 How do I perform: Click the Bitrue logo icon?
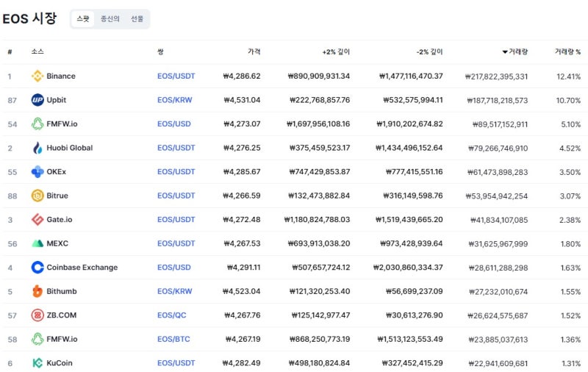point(37,196)
